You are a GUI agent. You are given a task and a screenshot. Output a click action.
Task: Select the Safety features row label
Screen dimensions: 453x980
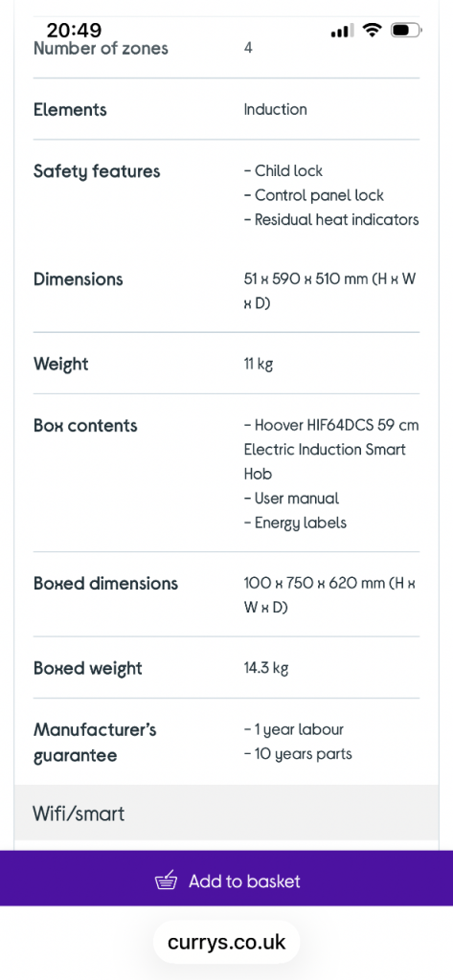pyautogui.click(x=97, y=172)
